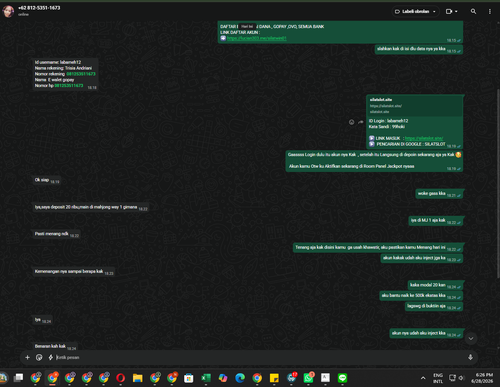Record a voice message with microphone
This screenshot has height=387, width=500.
click(x=470, y=357)
